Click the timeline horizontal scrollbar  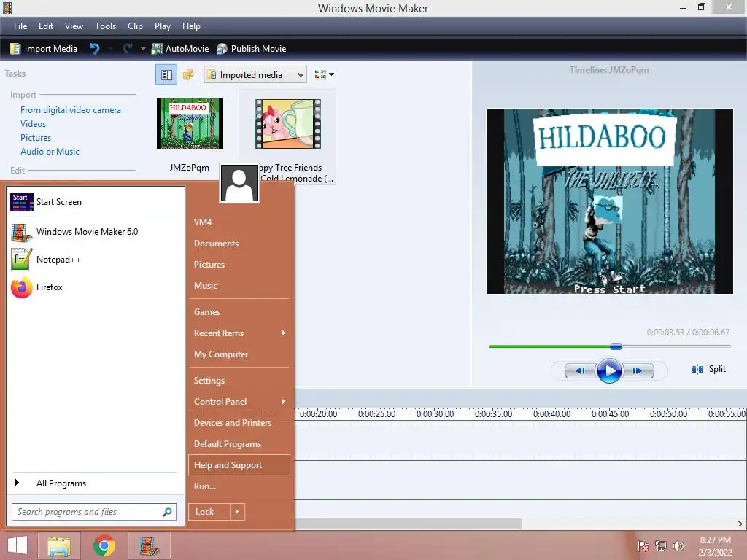(x=409, y=524)
